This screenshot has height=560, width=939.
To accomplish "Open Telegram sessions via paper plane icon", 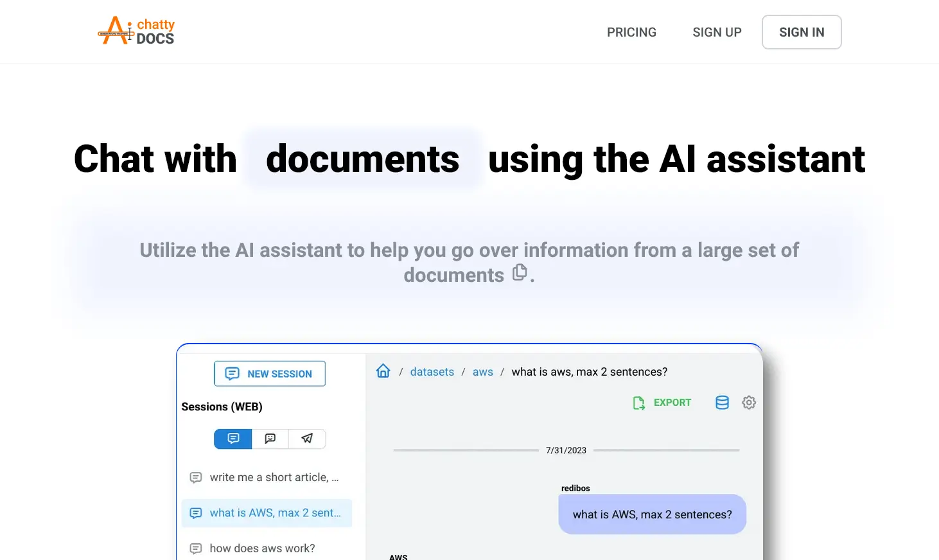I will tap(307, 439).
